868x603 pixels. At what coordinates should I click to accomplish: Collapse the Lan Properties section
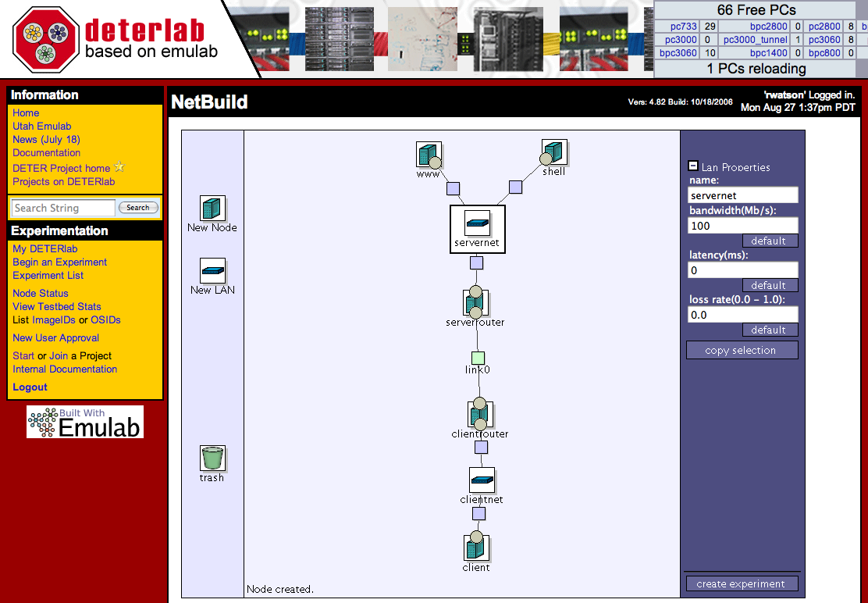[x=692, y=166]
